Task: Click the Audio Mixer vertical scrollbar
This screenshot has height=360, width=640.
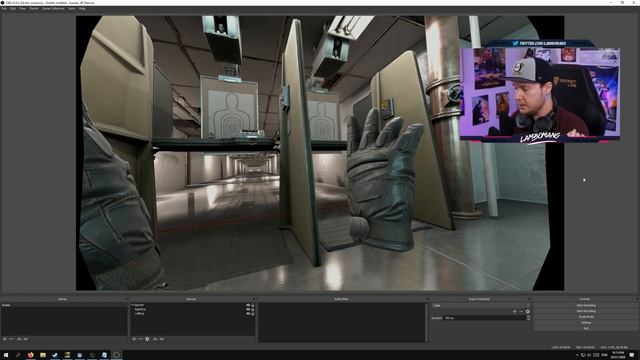Action: coord(426,322)
